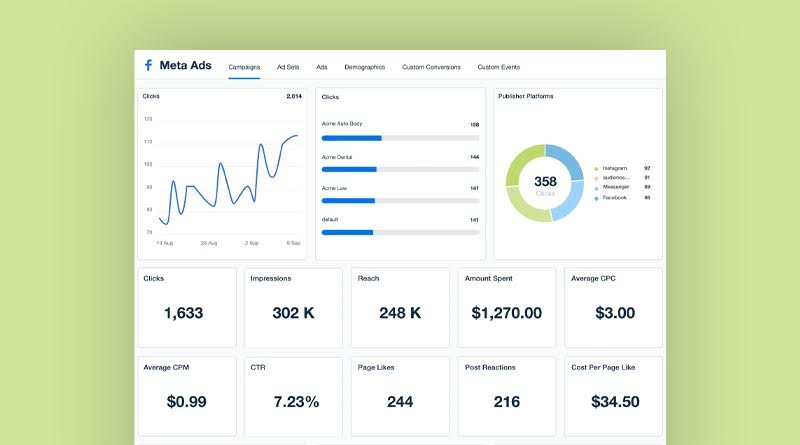Open the Demographics tab
Image resolution: width=800 pixels, height=445 pixels.
(364, 67)
